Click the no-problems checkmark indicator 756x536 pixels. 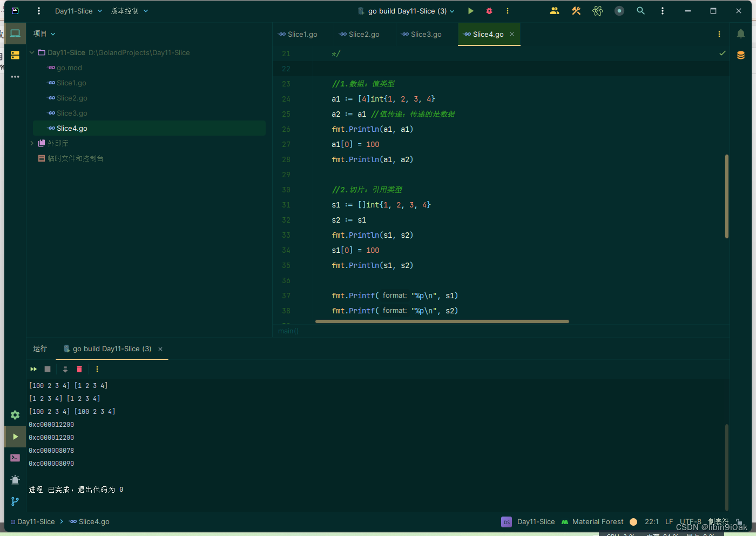pyautogui.click(x=723, y=53)
